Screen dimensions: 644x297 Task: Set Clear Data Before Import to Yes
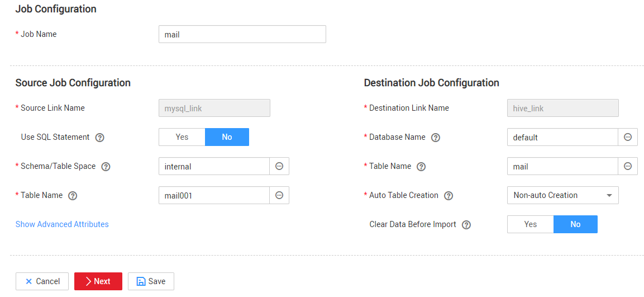click(x=531, y=224)
